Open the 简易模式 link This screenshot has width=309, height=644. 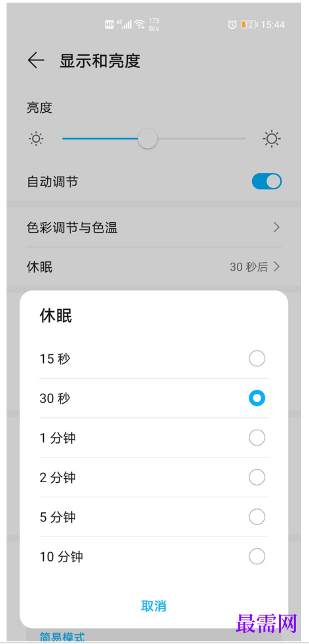62,637
